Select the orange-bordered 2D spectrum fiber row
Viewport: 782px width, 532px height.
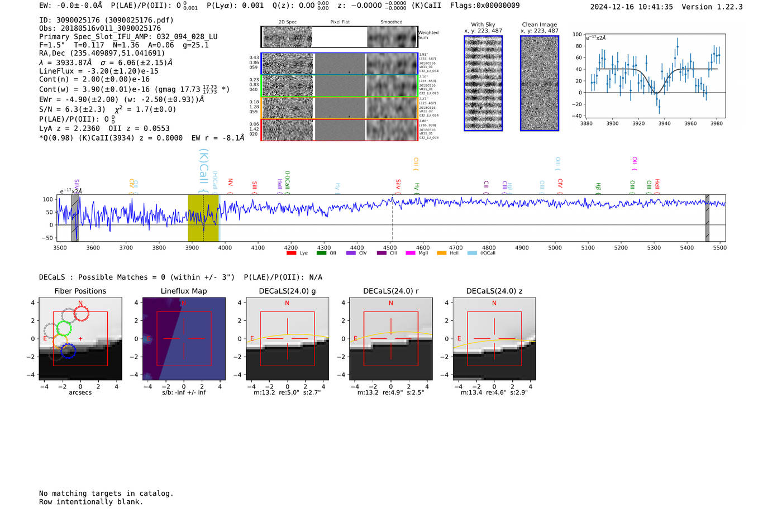point(340,108)
